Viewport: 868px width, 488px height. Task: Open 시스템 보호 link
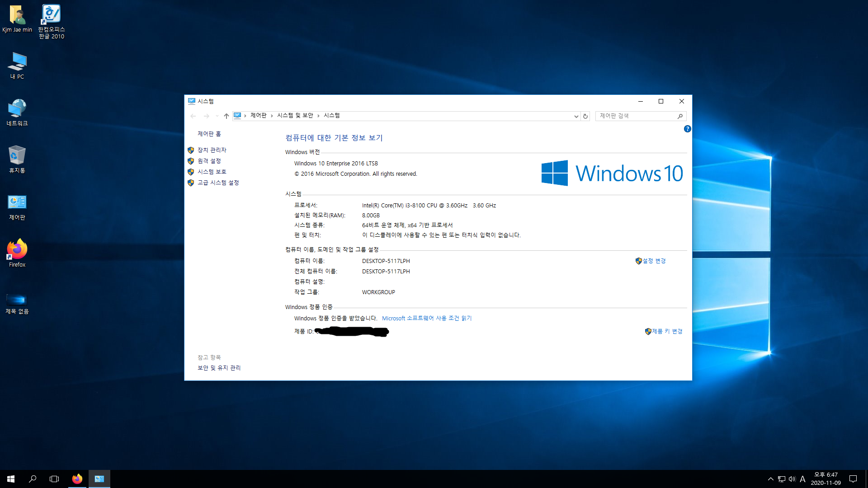tap(212, 172)
